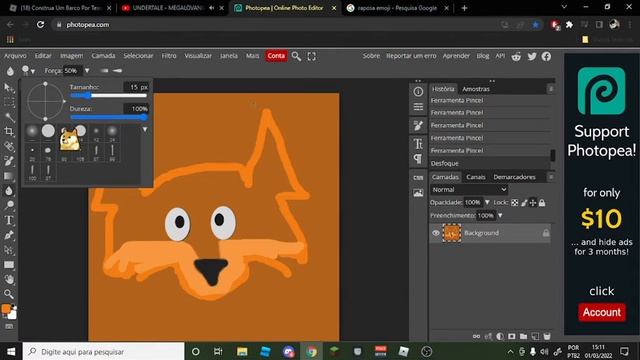Image resolution: width=640 pixels, height=360 pixels.
Task: Open the image preview panel icon
Action: pos(418,193)
